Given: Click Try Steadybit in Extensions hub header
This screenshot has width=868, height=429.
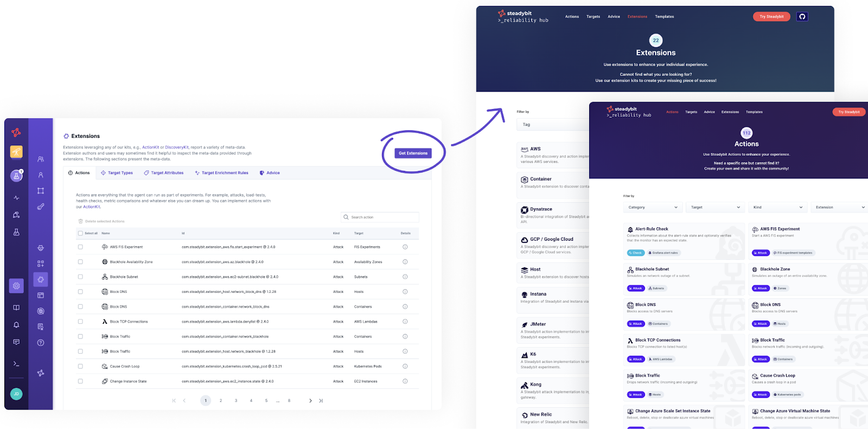Looking at the screenshot, I should tap(771, 17).
